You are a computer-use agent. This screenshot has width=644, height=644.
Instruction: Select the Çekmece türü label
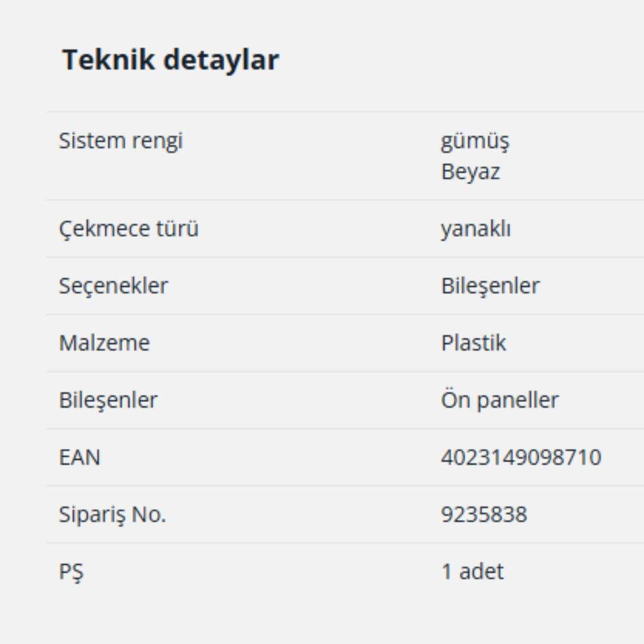click(x=128, y=229)
